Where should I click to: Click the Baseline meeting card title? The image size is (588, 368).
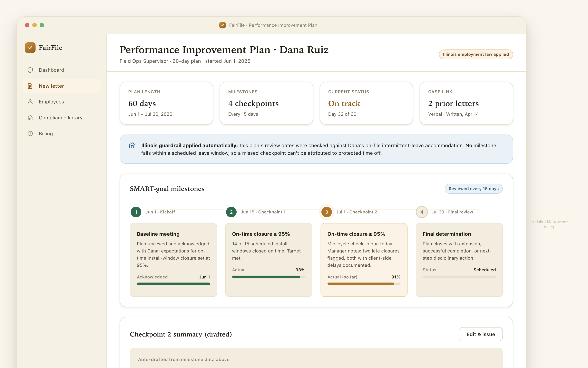tap(158, 234)
